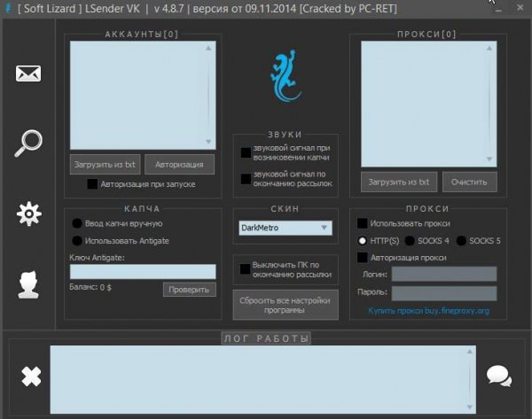532x419 pixels.
Task: Select SOCKS 5 proxy type
Action: (461, 241)
